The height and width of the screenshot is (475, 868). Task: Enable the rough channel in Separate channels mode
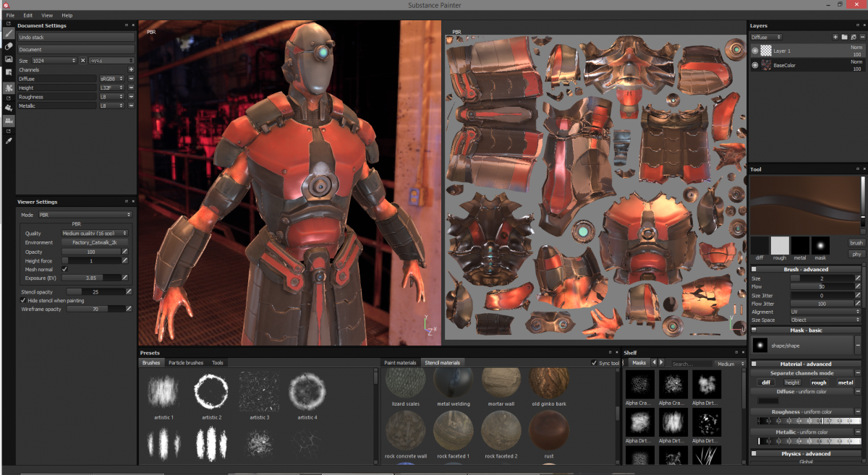pos(818,381)
